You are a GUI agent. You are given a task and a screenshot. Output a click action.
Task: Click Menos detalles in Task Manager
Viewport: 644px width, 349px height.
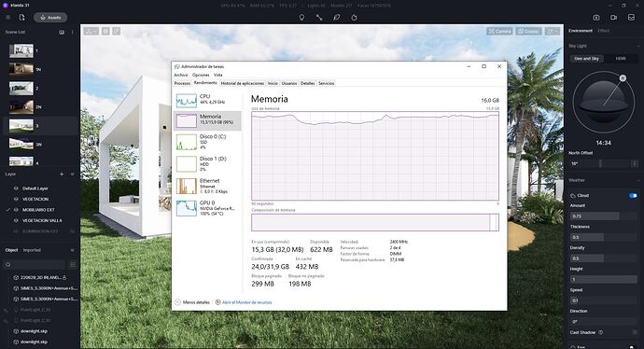point(192,302)
